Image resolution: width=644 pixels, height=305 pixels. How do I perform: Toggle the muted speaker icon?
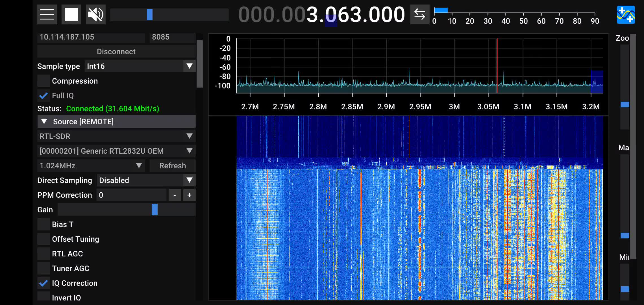(x=96, y=14)
